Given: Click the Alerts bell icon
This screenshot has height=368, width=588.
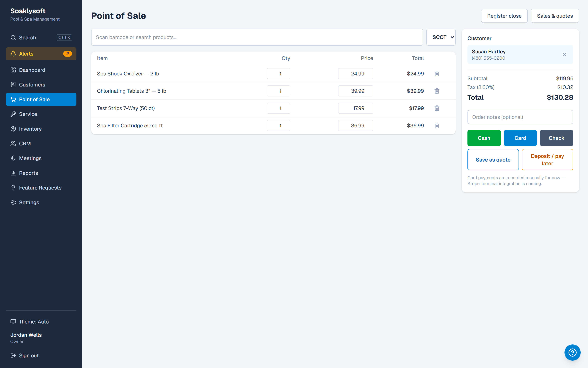Looking at the screenshot, I should (13, 54).
